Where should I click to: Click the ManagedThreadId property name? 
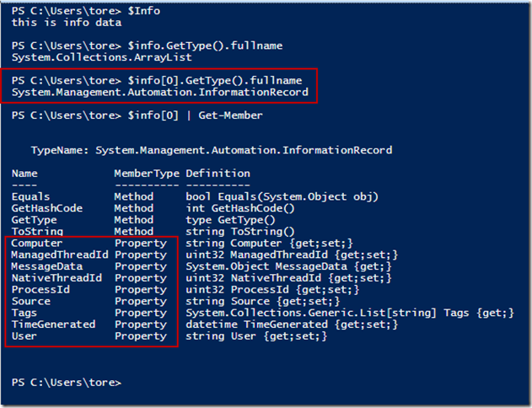tap(60, 255)
